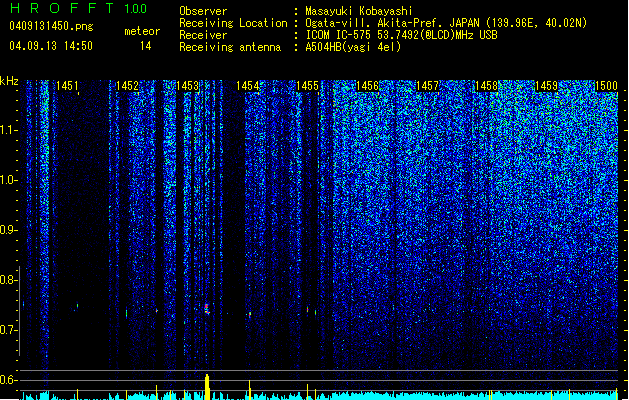Click the date text 04.09.13 14:50

pos(51,46)
